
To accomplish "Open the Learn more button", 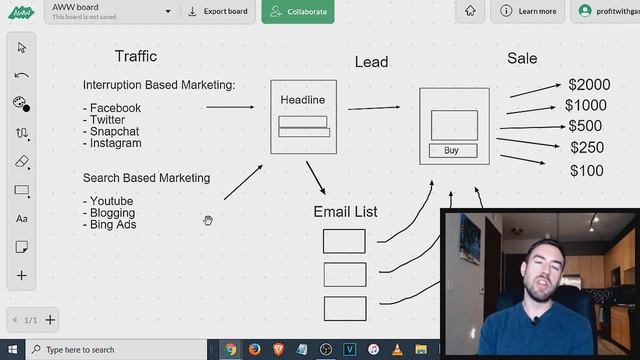I will pos(528,11).
